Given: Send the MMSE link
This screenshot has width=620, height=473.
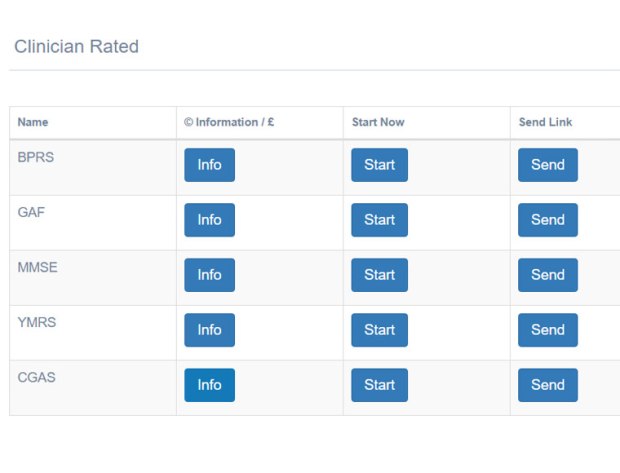Looking at the screenshot, I should tap(547, 275).
